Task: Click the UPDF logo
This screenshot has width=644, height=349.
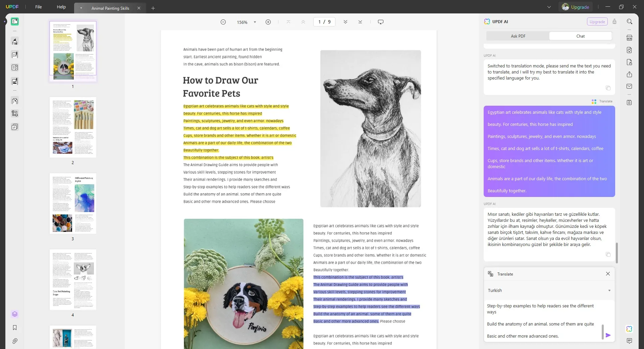Action: [12, 7]
